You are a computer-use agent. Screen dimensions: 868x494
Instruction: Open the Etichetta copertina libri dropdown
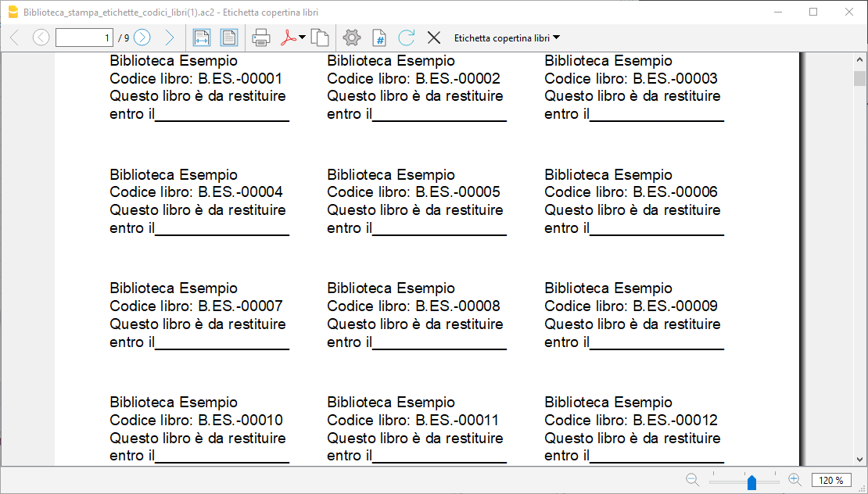[x=507, y=38]
